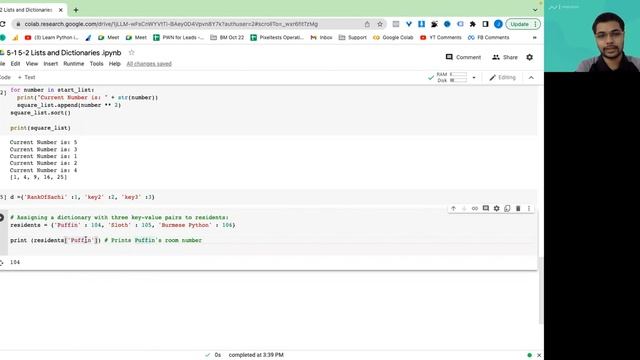Add a new Text cell
This screenshot has width=640, height=360.
(27, 77)
